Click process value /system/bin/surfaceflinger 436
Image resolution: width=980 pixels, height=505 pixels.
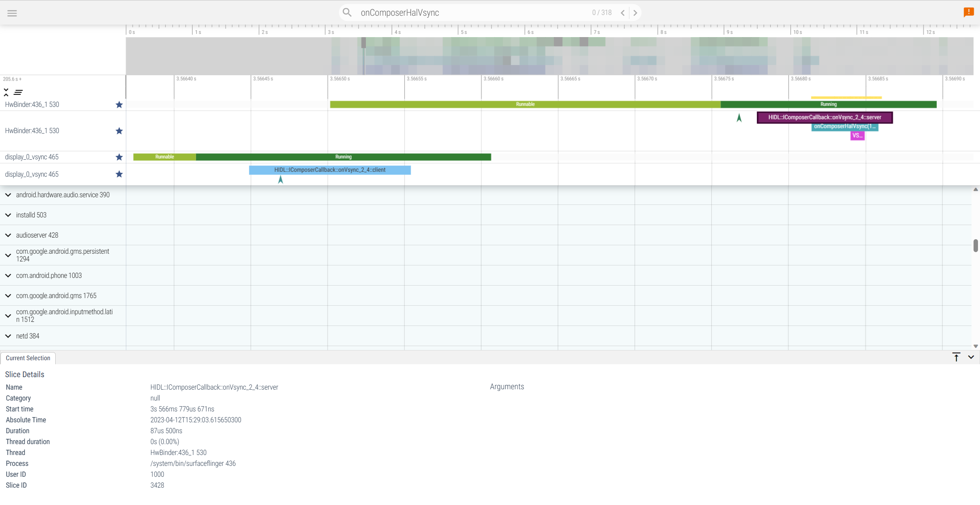coord(193,463)
